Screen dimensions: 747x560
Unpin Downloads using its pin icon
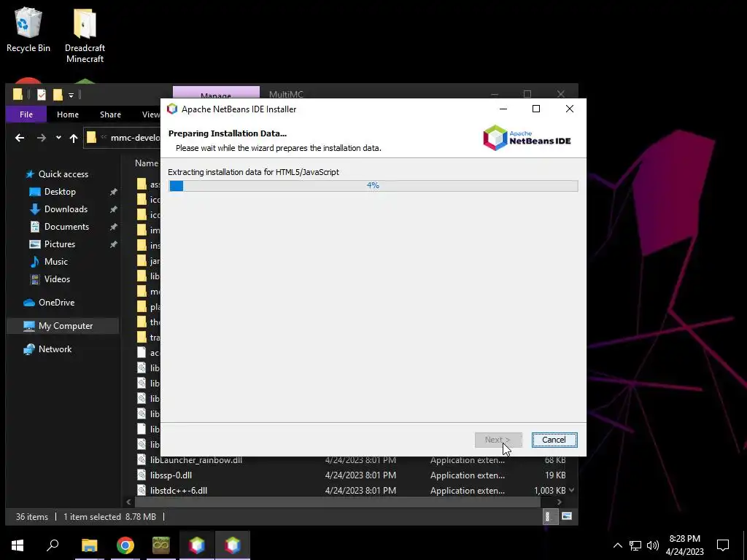[x=113, y=209]
